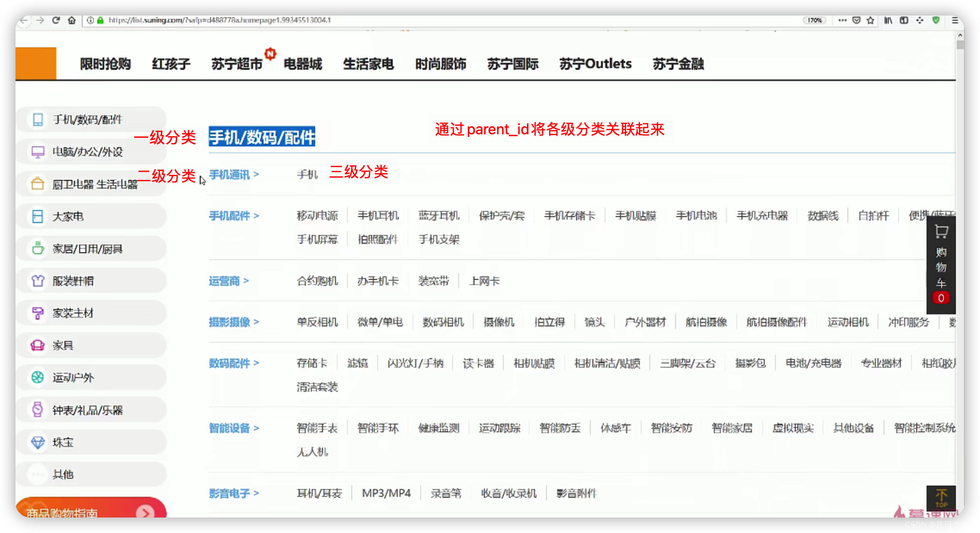Click the green shield extension icon
980x533 pixels.
click(936, 20)
